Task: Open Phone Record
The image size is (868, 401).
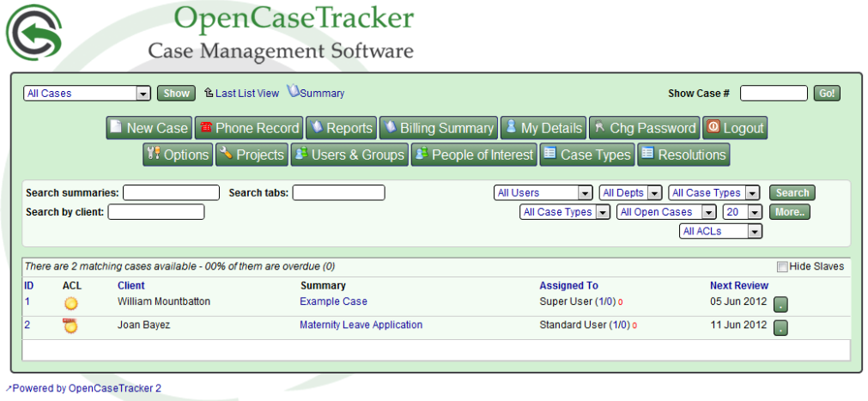Action: click(x=249, y=128)
